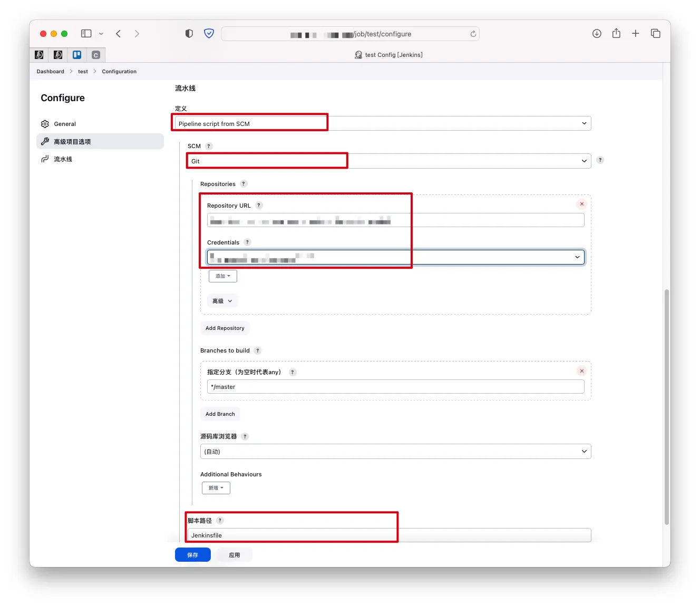Viewport: 700px width, 606px height.
Task: Expand the 高级 advanced section
Action: point(222,301)
